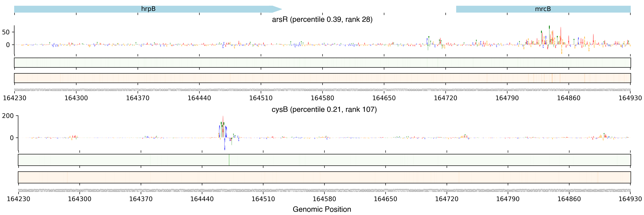The width and height of the screenshot is (644, 215).
Task: Click the 164510 tick label on arsR axis
Action: [261, 98]
